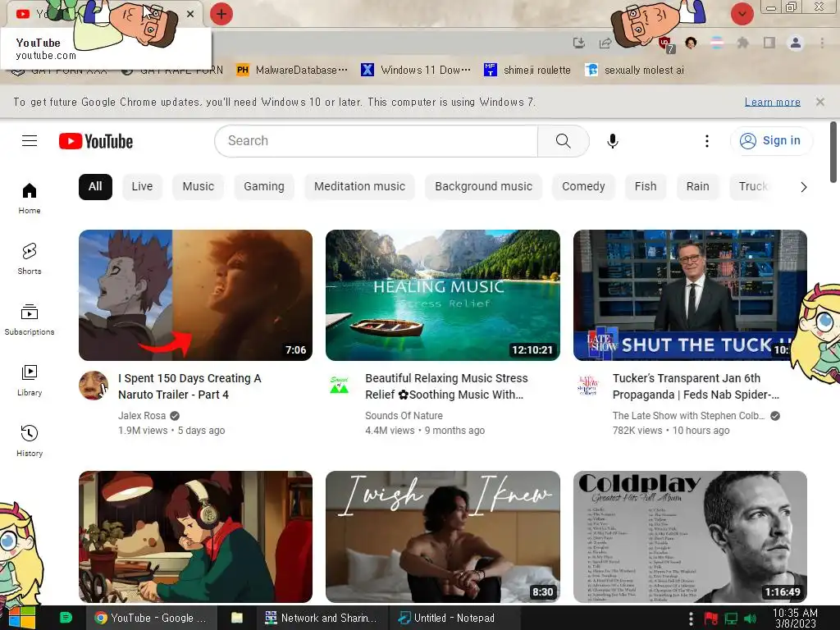The height and width of the screenshot is (630, 840).
Task: Open MalwareDatabase bookmark
Action: tap(293, 71)
